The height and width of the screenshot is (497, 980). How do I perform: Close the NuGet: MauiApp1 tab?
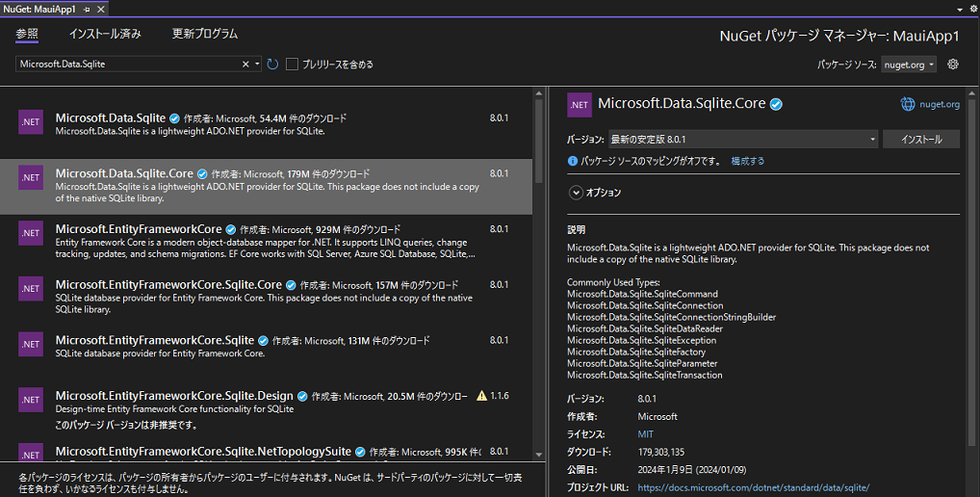click(x=100, y=10)
